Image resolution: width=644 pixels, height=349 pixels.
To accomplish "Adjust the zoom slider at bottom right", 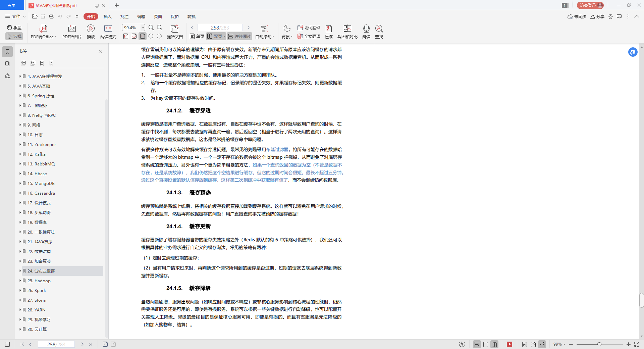I will (x=599, y=344).
